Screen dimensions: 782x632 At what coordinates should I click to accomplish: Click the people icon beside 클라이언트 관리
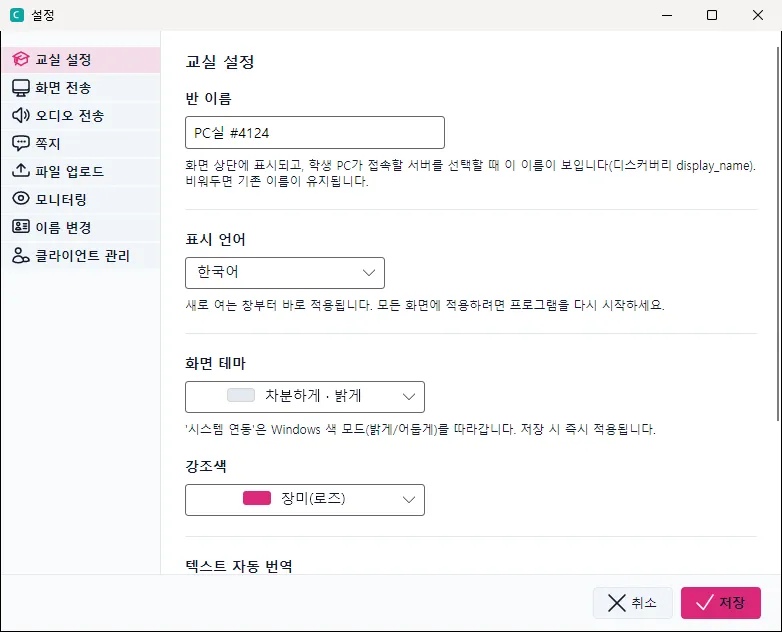20,255
